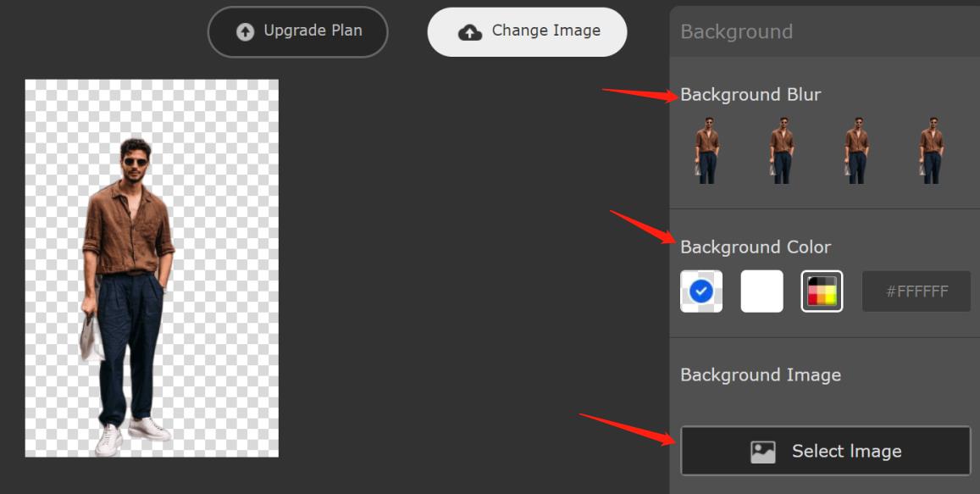Click the Background Blur section label
The width and height of the screenshot is (980, 494).
click(750, 94)
